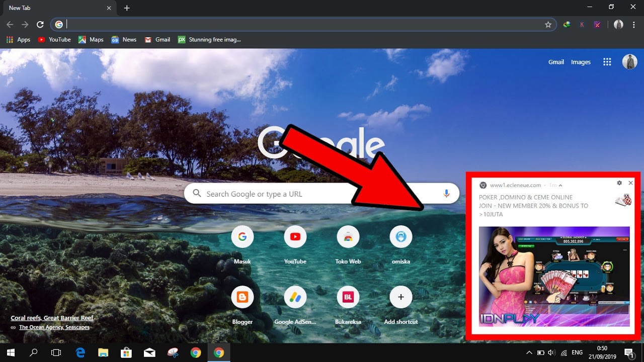Open File Explorer from the taskbar

click(103, 353)
